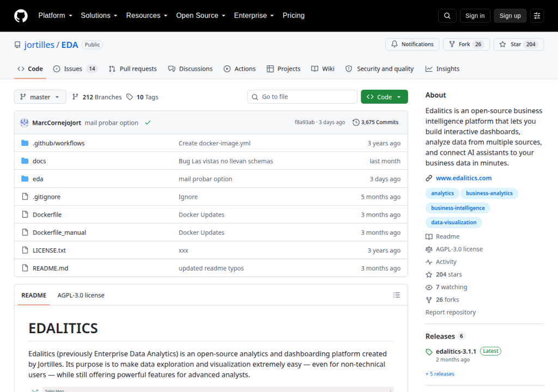Open AGPL-3.0 license in About sidebar
The image size is (558, 392).
(454, 249)
